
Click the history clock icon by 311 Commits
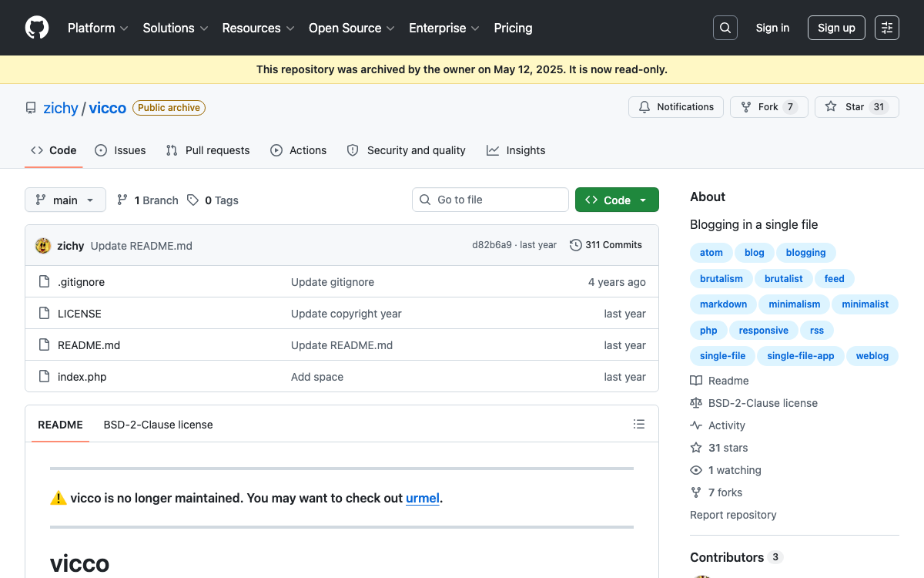pyautogui.click(x=576, y=245)
